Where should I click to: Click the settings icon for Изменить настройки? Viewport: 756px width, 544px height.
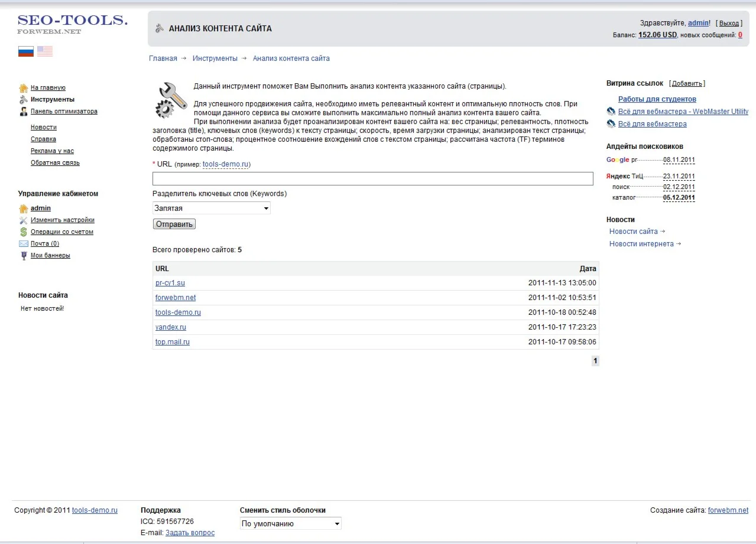click(24, 220)
